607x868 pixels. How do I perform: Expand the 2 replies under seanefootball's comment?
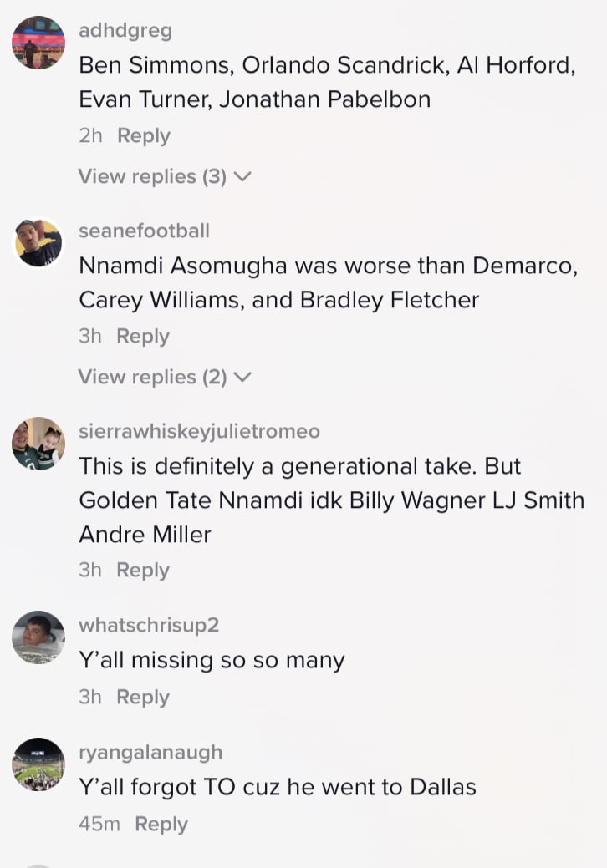[164, 377]
